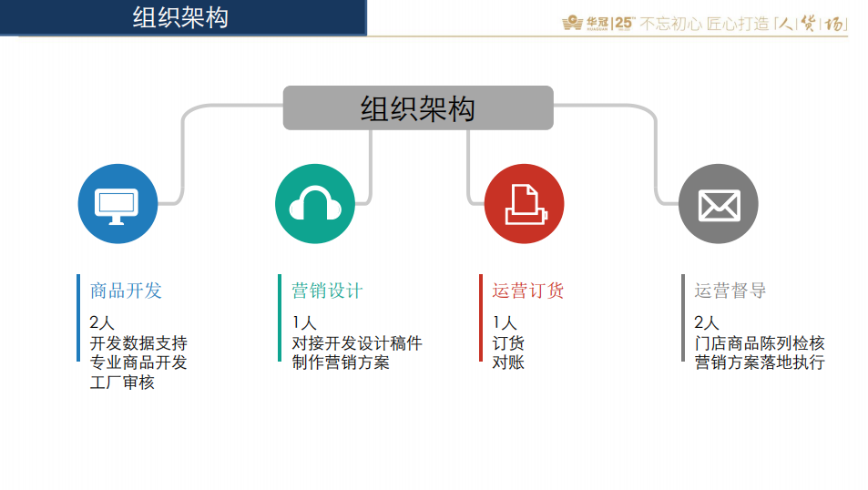This screenshot has width=868, height=490.
Task: Select the gray 组织架构 center box
Action: (x=418, y=108)
